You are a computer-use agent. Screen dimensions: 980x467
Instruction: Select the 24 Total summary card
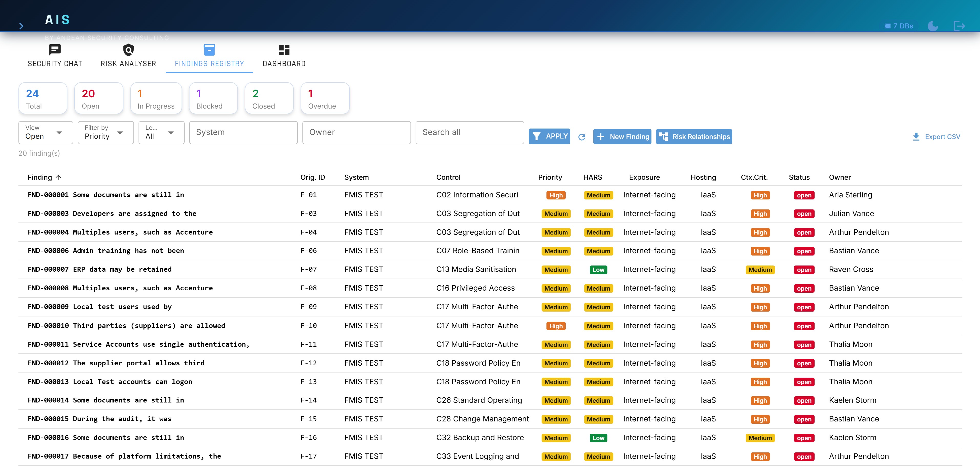(x=43, y=99)
